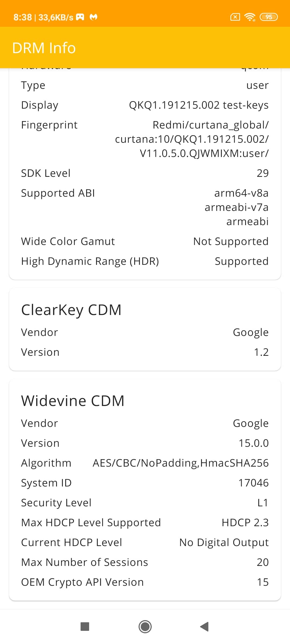Image resolution: width=290 pixels, height=644 pixels.
Task: Select the Algorithm AES/CBC/NoPadding value
Action: tap(180, 463)
